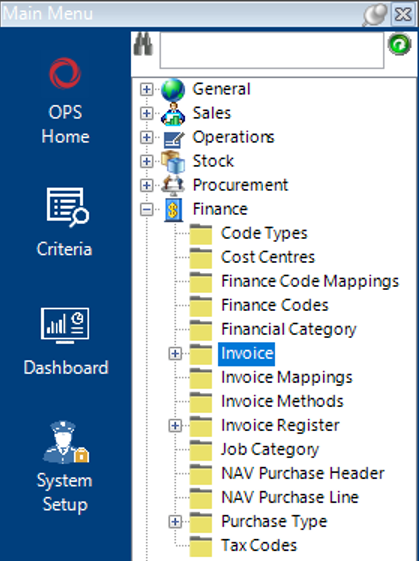
Task: Expand the Stock tree node
Action: 146,161
